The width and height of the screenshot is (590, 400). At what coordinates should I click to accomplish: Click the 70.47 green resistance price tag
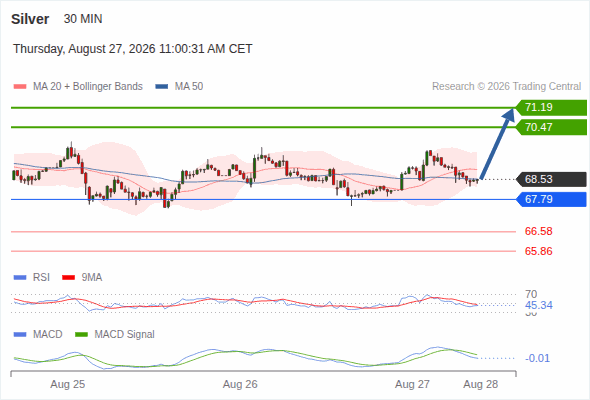[551, 127]
